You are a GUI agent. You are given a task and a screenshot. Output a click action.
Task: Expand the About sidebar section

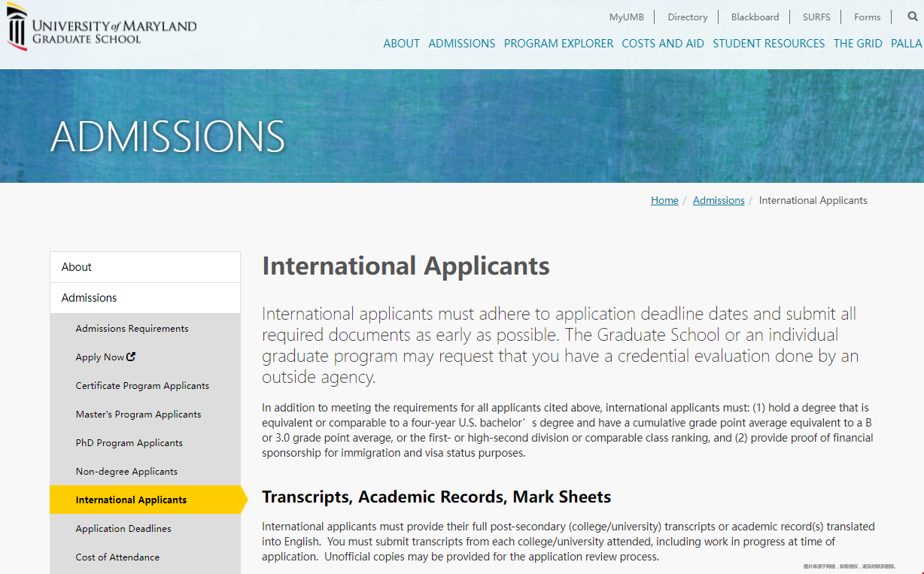(x=144, y=267)
